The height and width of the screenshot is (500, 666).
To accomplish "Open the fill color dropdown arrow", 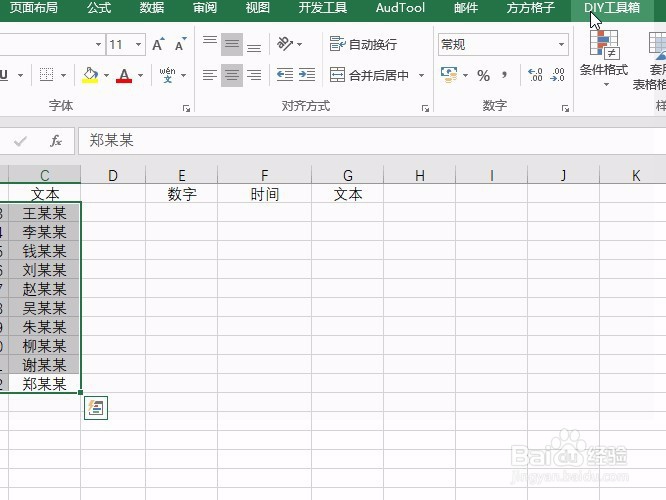I will [x=106, y=76].
